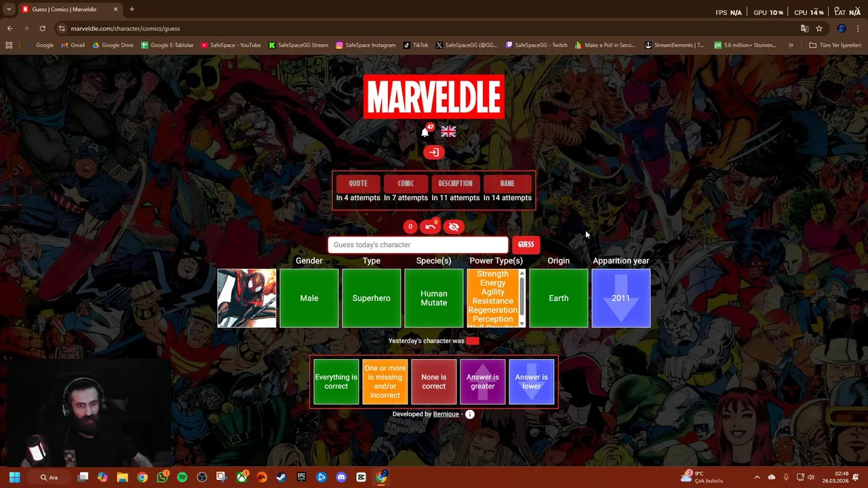Toggle the crossed-eye hide button
868x488 pixels.
click(454, 227)
